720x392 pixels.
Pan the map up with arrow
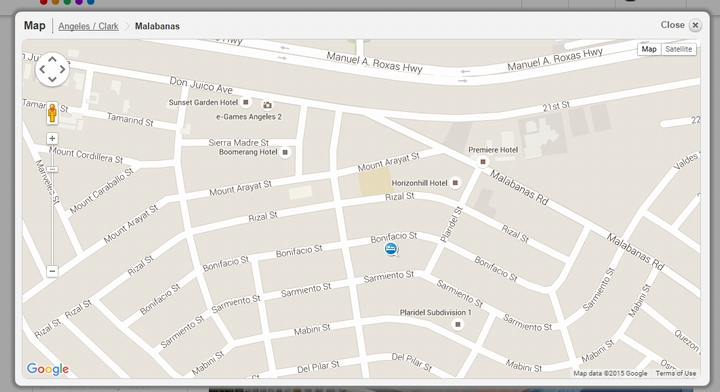tap(52, 59)
